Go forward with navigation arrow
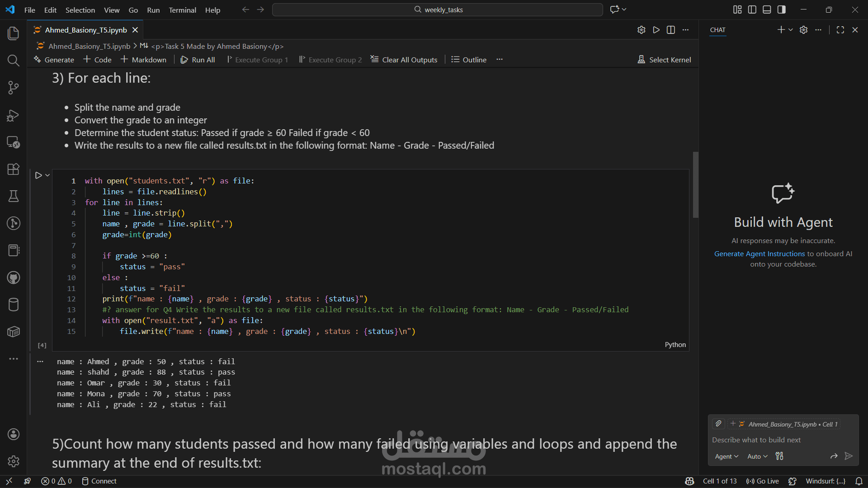868x488 pixels. point(260,9)
